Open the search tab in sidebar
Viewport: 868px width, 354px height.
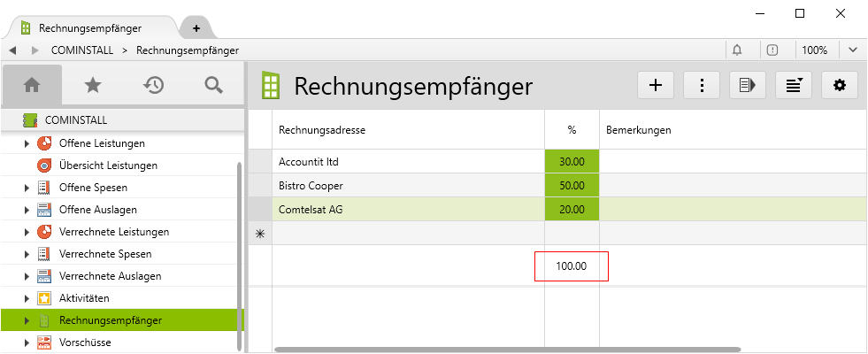tap(213, 85)
